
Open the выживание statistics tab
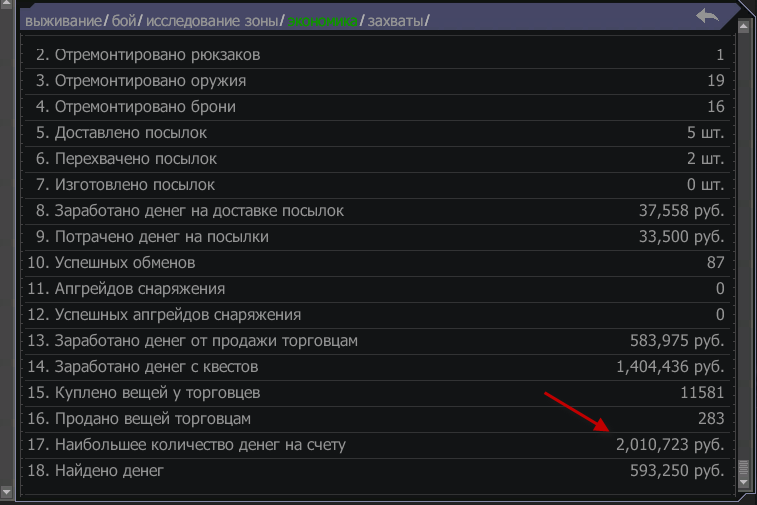63,21
